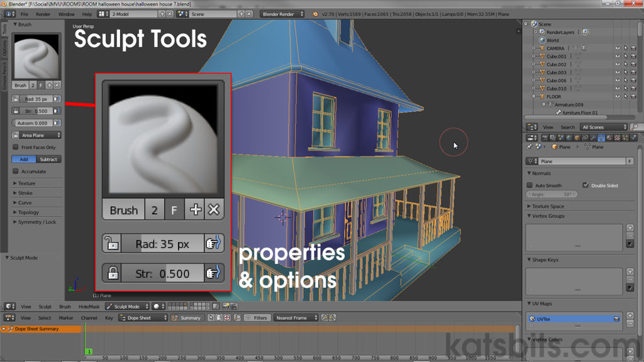Add a shape key with the plus button
The height and width of the screenshot is (362, 644).
point(630,271)
